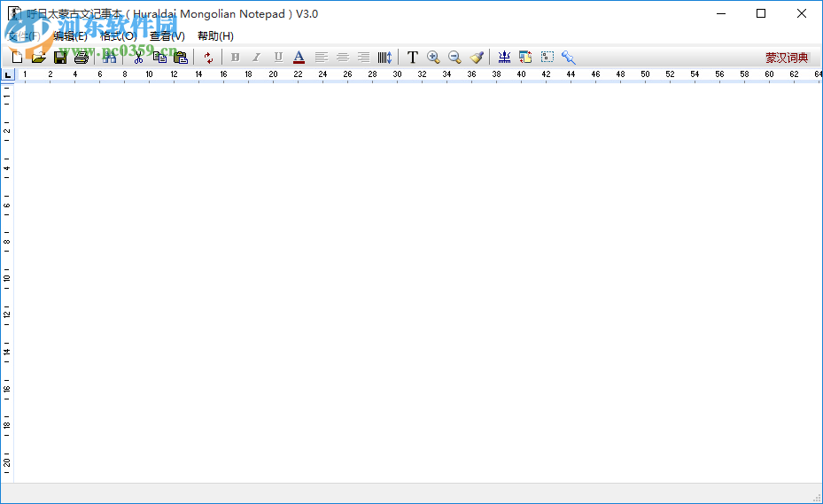Create a new document with the blank page icon

click(x=17, y=58)
